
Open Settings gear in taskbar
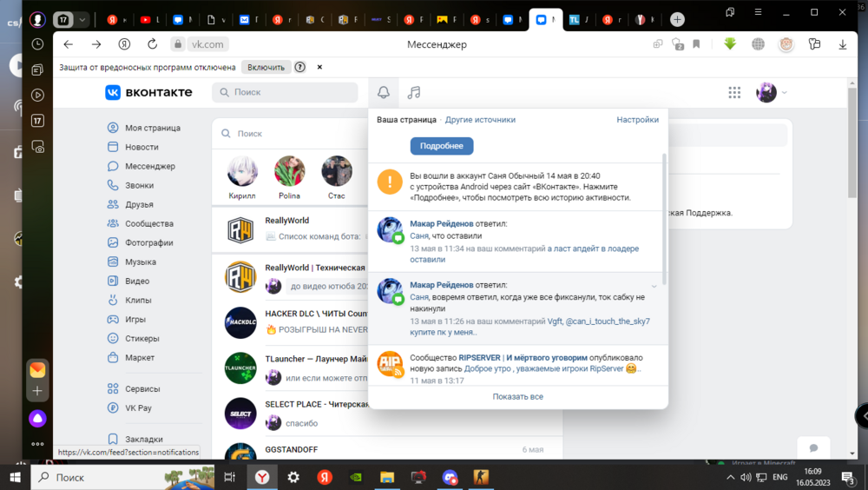(293, 477)
